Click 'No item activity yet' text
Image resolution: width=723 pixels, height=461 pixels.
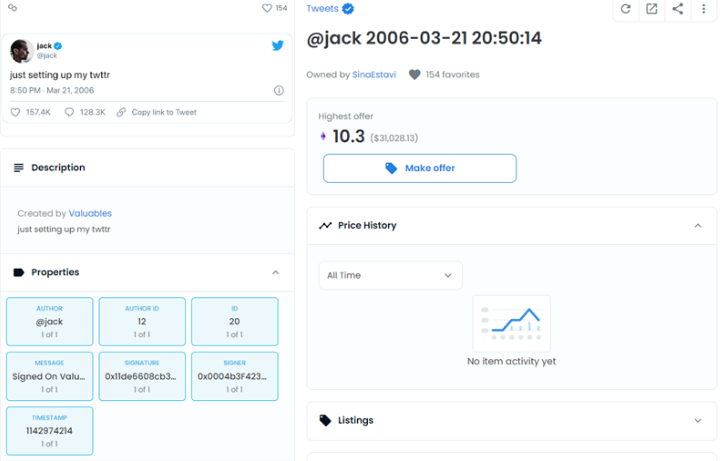(x=511, y=361)
